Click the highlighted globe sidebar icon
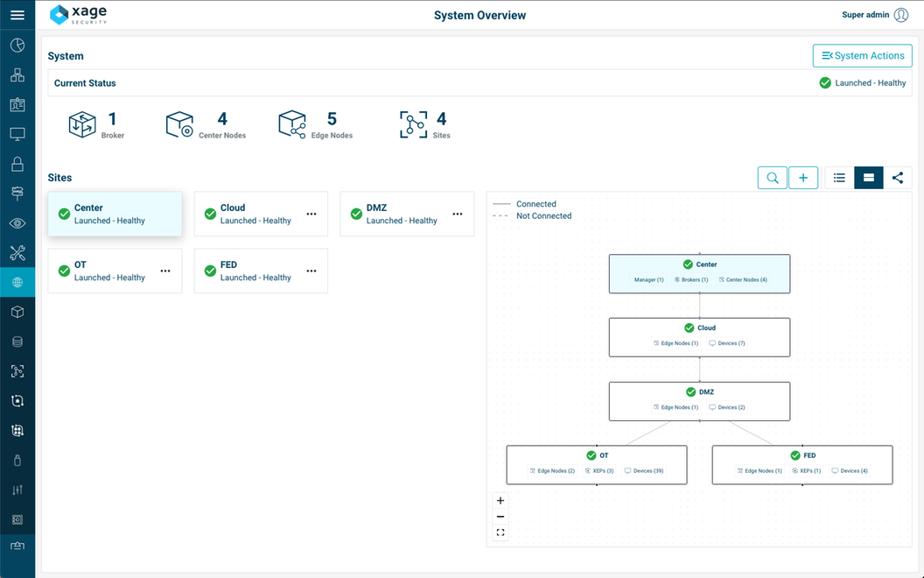924x578 pixels. click(x=17, y=283)
